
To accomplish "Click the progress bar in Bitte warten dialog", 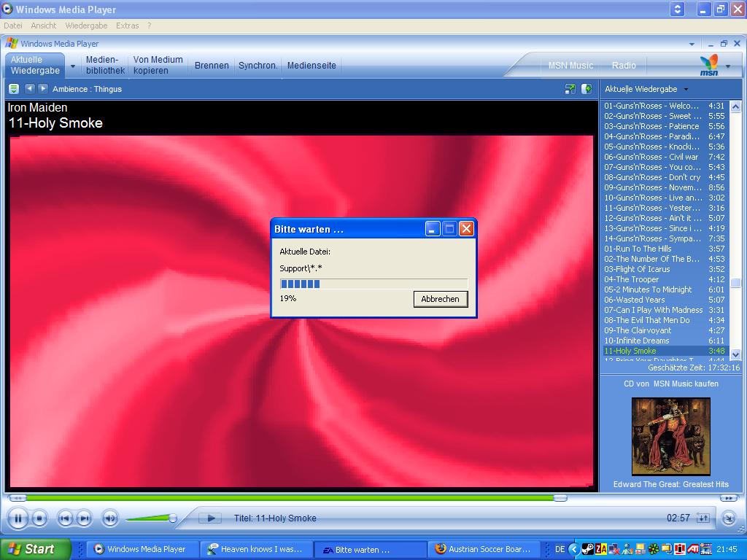I will (x=373, y=284).
